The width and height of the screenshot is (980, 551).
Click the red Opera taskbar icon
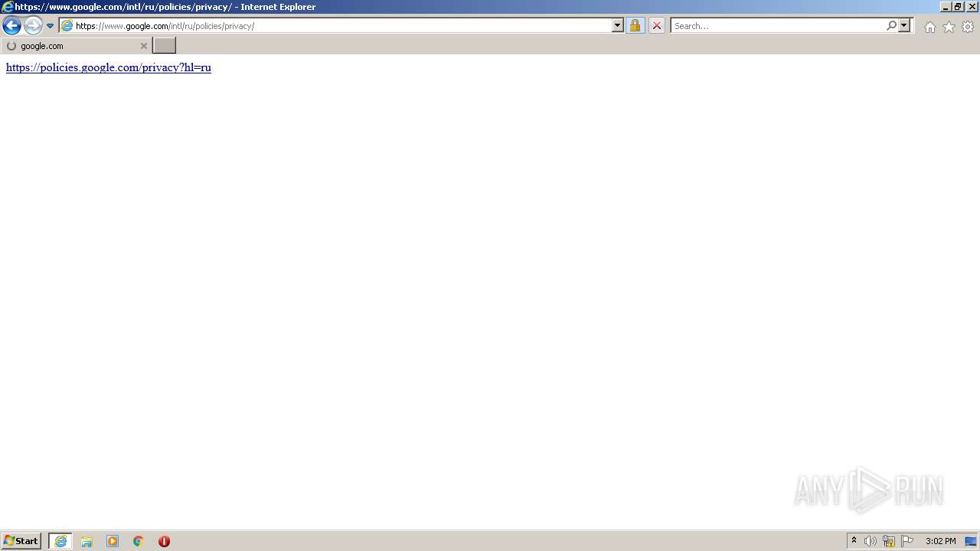(164, 541)
